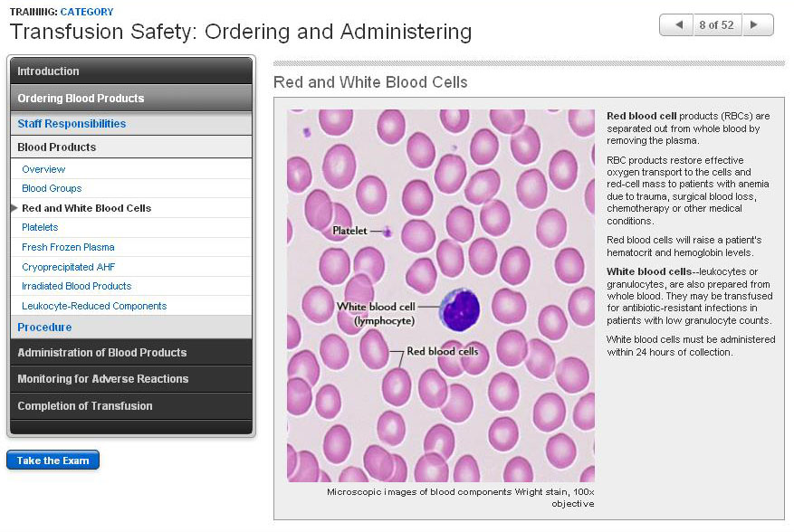Viewport: 794px width, 532px height.
Task: Go to the next page arrow
Action: (x=757, y=24)
